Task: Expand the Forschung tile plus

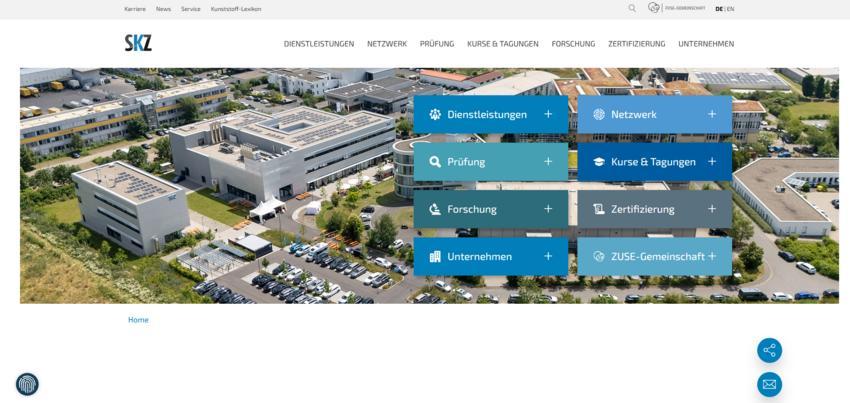Action: point(548,209)
